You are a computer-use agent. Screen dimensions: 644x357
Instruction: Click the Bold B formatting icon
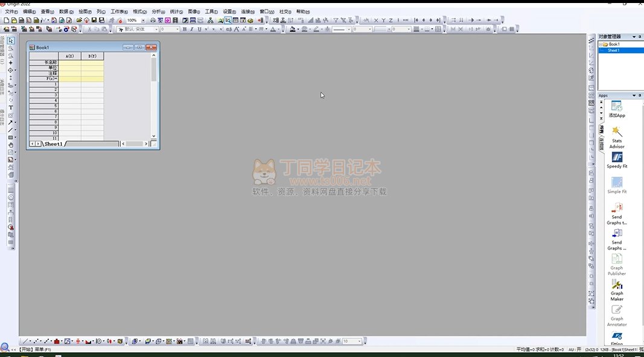[x=185, y=29]
